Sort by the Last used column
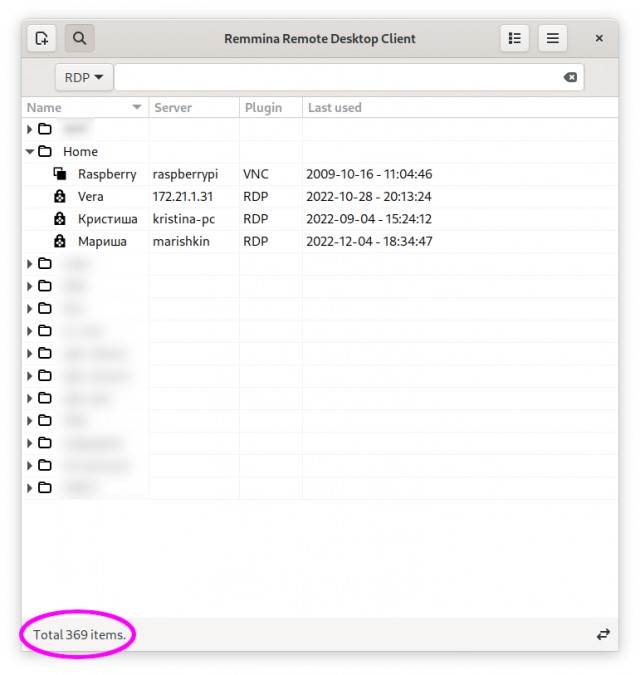 point(461,108)
